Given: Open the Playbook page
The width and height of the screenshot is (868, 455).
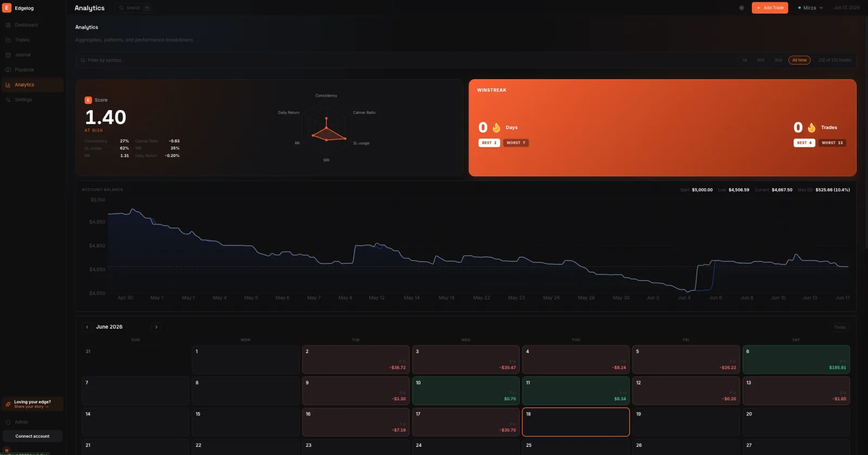Looking at the screenshot, I should pos(33,70).
